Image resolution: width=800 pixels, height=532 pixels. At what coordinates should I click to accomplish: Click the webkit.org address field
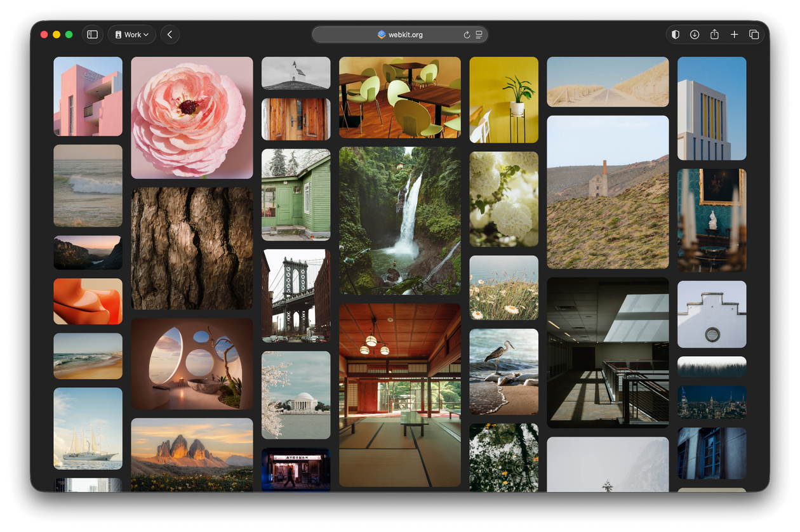coord(406,35)
